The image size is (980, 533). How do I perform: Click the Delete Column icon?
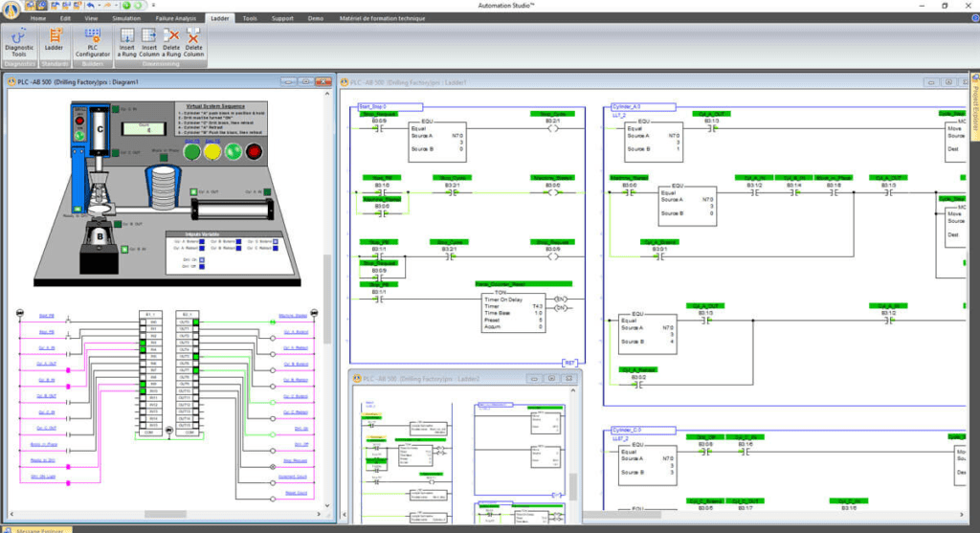click(193, 42)
